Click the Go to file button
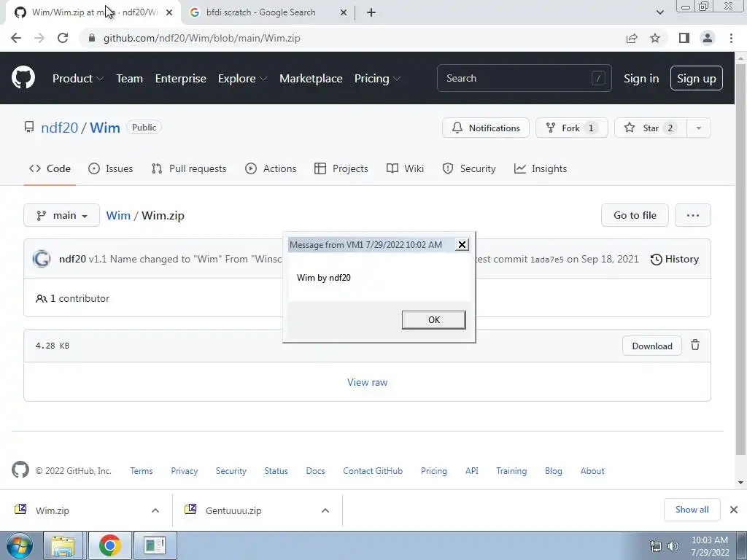The width and height of the screenshot is (747, 560). tap(635, 215)
